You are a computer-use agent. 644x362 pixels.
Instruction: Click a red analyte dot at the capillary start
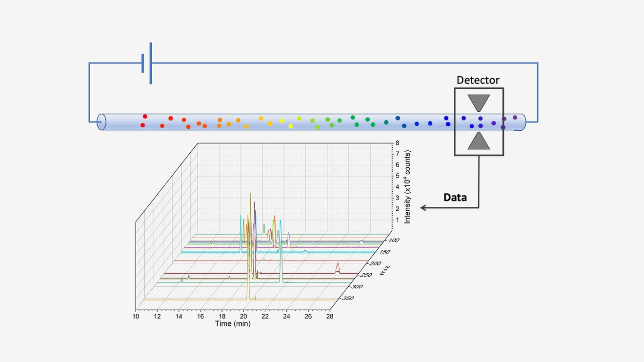(144, 116)
